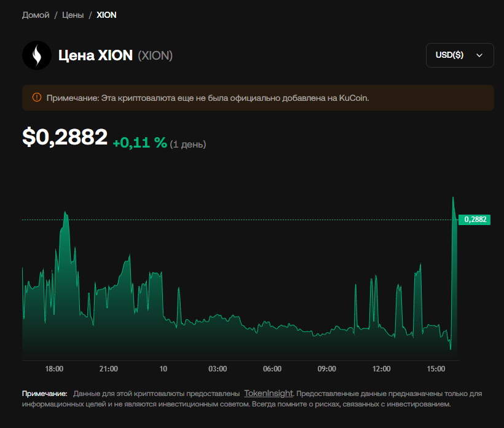Click the 06:00 time axis label
The height and width of the screenshot is (428, 504).
tap(272, 369)
